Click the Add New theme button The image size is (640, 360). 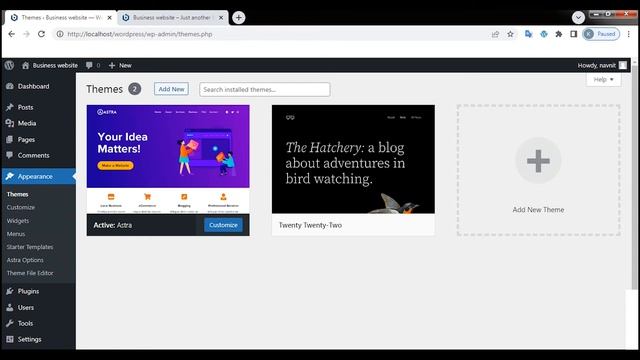coord(171,89)
